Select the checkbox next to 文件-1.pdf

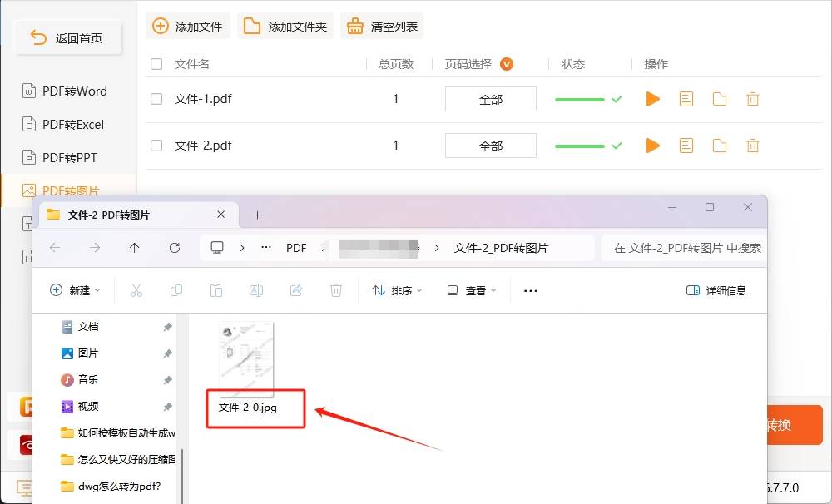point(156,98)
